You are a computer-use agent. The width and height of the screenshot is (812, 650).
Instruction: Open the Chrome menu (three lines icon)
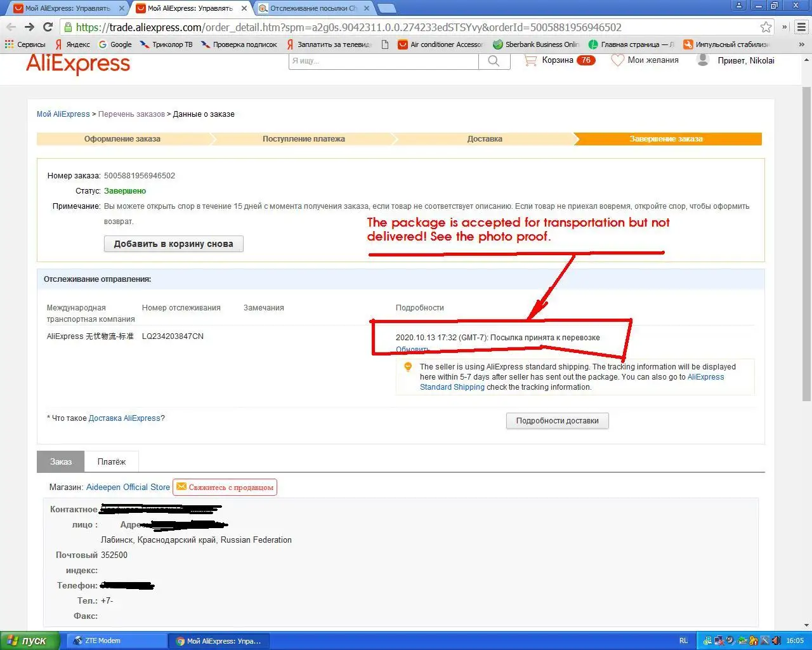coord(801,27)
